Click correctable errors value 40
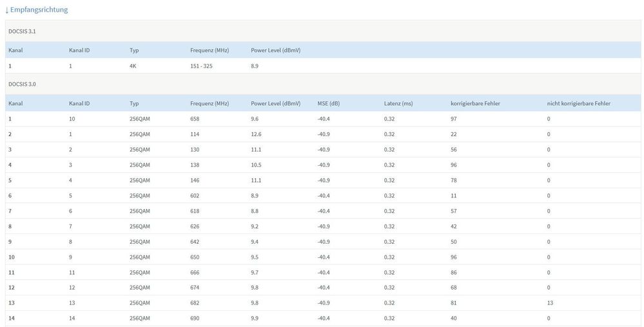Image resolution: width=644 pixels, height=327 pixels. coord(454,319)
